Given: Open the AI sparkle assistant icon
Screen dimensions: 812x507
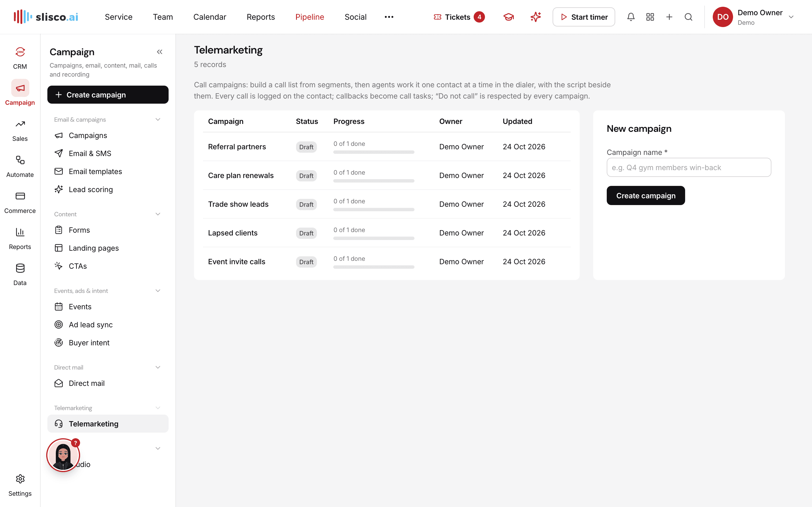Looking at the screenshot, I should click(x=535, y=17).
